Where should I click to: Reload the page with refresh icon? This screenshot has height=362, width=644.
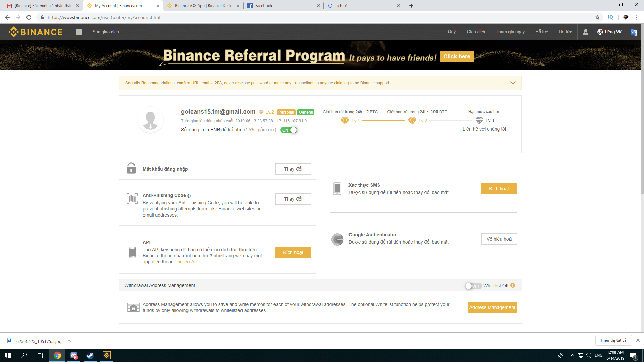coord(29,17)
